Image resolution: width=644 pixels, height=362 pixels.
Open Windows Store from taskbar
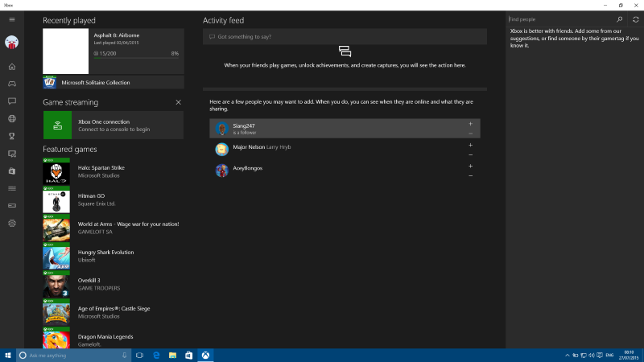point(188,356)
